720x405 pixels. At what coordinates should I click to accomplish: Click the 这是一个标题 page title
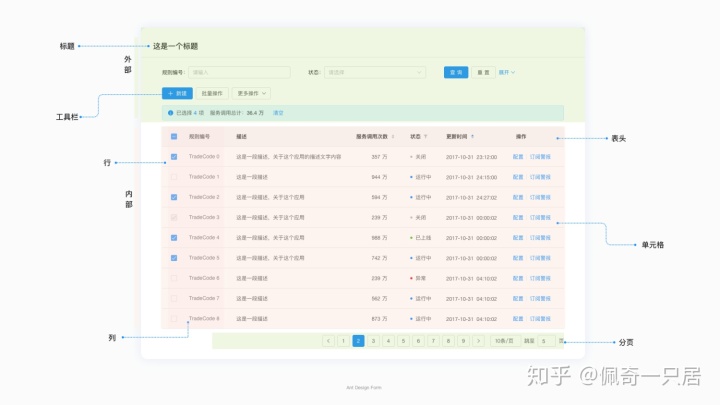(x=175, y=46)
